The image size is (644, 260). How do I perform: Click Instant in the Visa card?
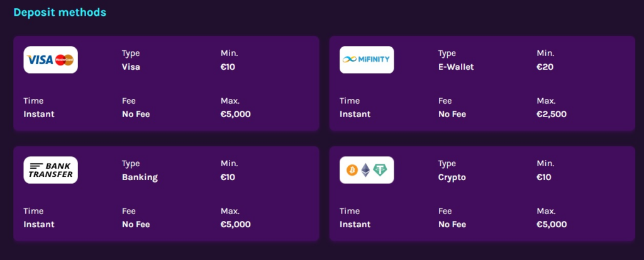pyautogui.click(x=39, y=114)
